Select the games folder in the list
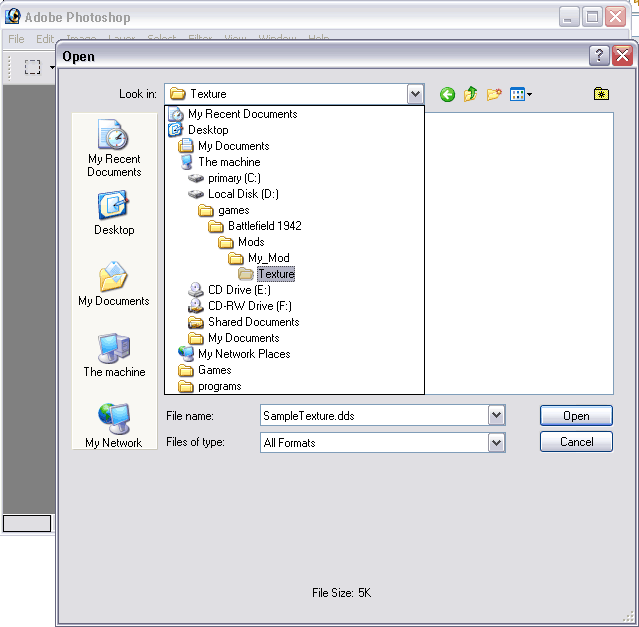Image resolution: width=639 pixels, height=627 pixels. pyautogui.click(x=223, y=210)
